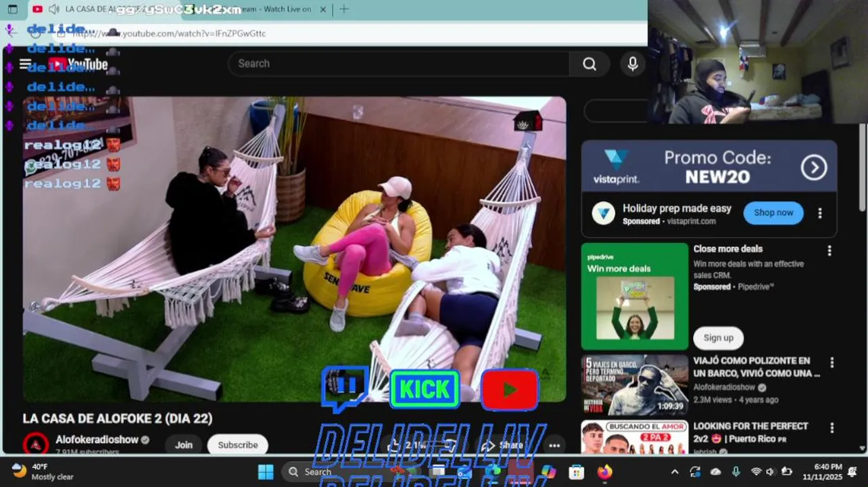Click the VIAJÓ COMO POLIZONTE video title
Image resolution: width=868 pixels, height=487 pixels.
[756, 367]
